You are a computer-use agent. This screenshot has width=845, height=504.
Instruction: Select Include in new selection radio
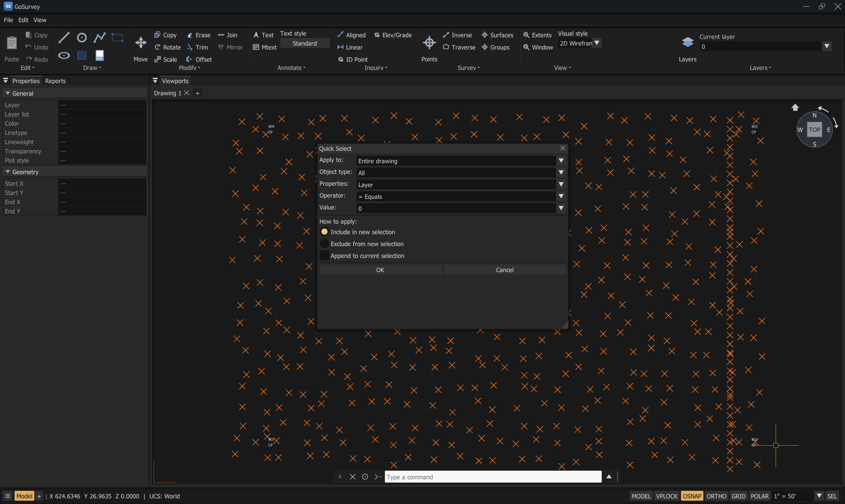click(324, 232)
